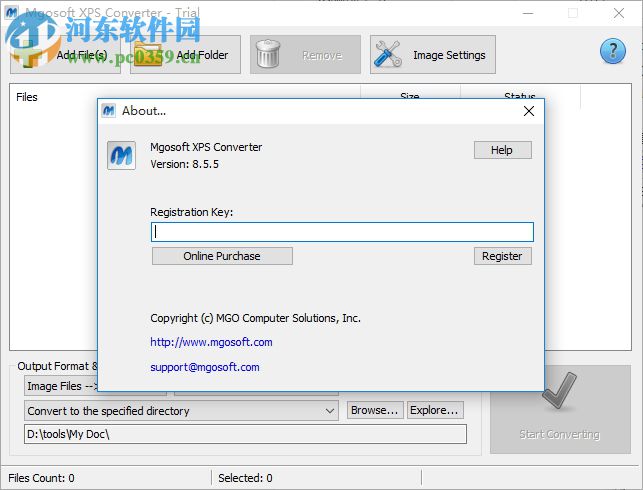
Task: Open Image Settings from the toolbar
Action: pos(433,55)
